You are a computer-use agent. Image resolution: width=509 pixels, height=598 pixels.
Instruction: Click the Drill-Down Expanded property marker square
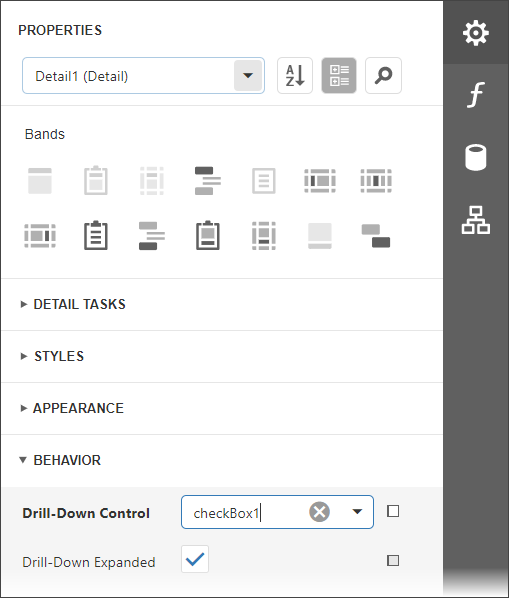393,561
